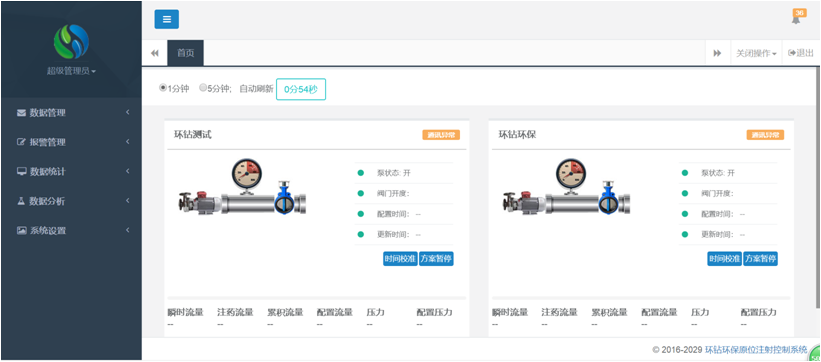Click the green 泵状态 indicator dot in 环钻测试
Screen dimensions: 821x362
click(x=360, y=173)
